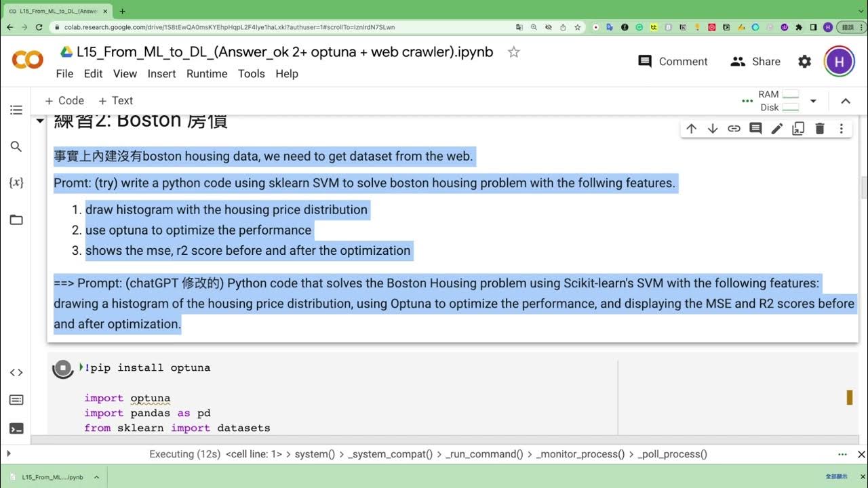Open more cell actions menu
Viewport: 868px width, 488px height.
coord(841,128)
